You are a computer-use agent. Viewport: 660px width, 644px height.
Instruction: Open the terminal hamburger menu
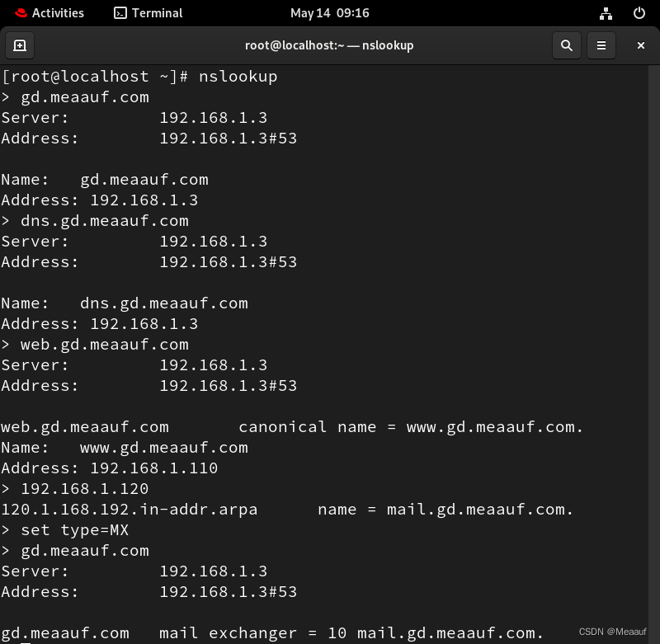pos(601,45)
